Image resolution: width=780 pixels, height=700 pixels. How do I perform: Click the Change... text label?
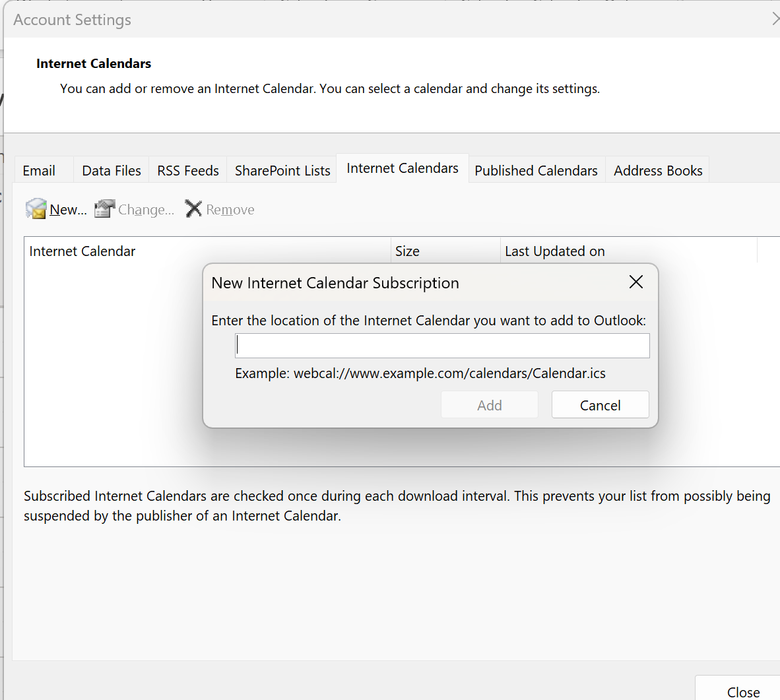(146, 209)
